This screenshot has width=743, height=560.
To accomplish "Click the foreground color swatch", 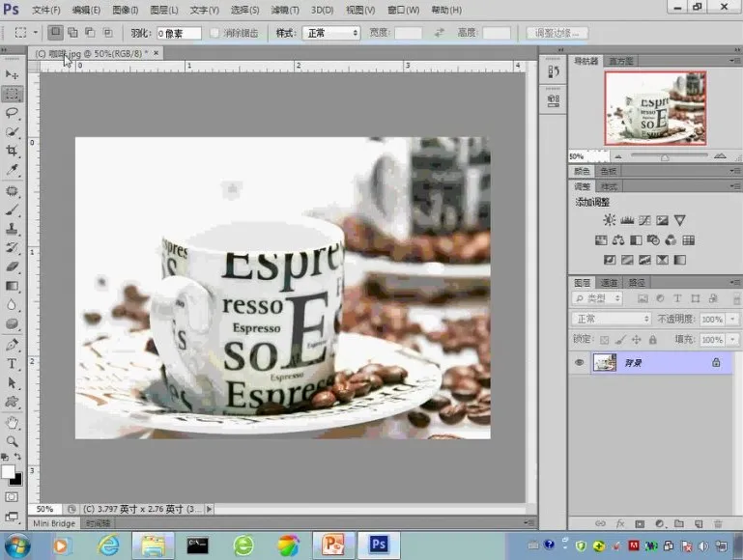I will [x=9, y=472].
